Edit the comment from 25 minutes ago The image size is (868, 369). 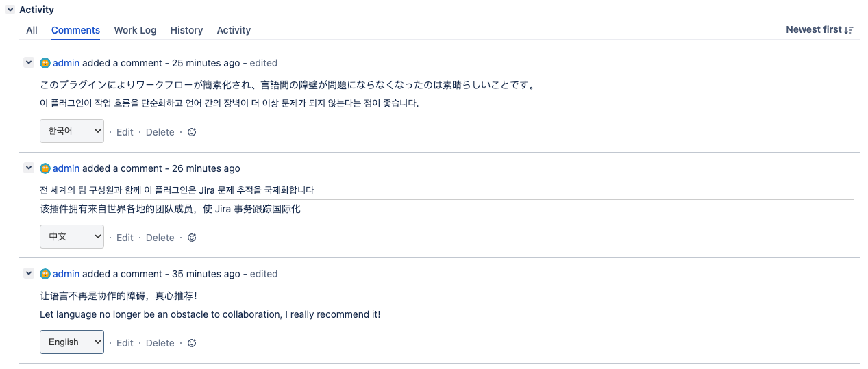(x=125, y=132)
